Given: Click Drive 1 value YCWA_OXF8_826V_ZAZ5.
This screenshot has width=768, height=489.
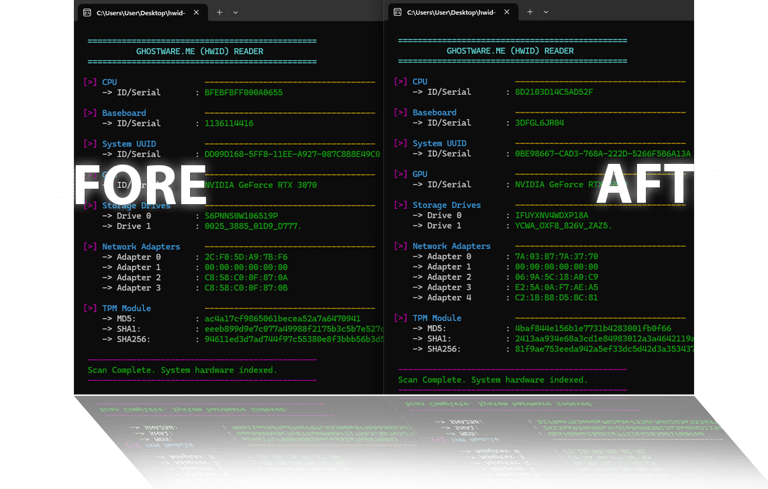Looking at the screenshot, I should (563, 225).
